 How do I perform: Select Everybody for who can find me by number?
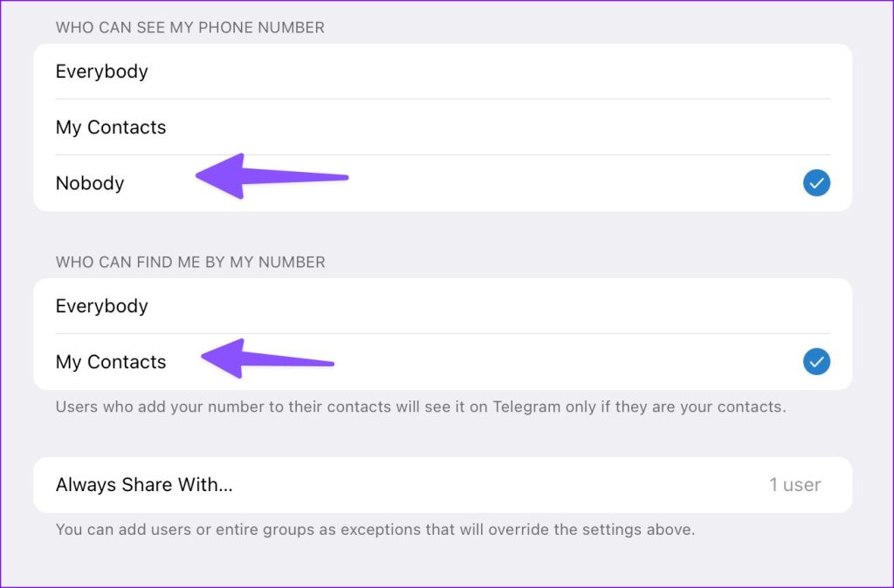pyautogui.click(x=443, y=306)
